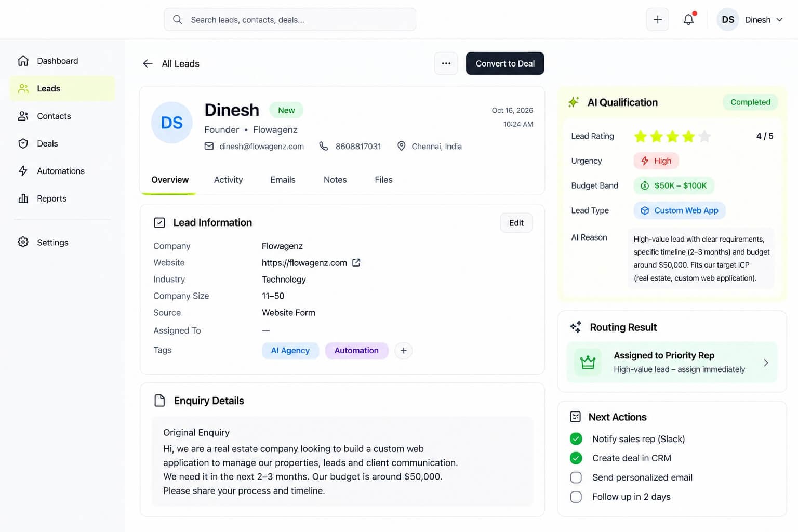Screen dimensions: 798x532
Task: Click the AI Agency tag
Action: tap(290, 351)
